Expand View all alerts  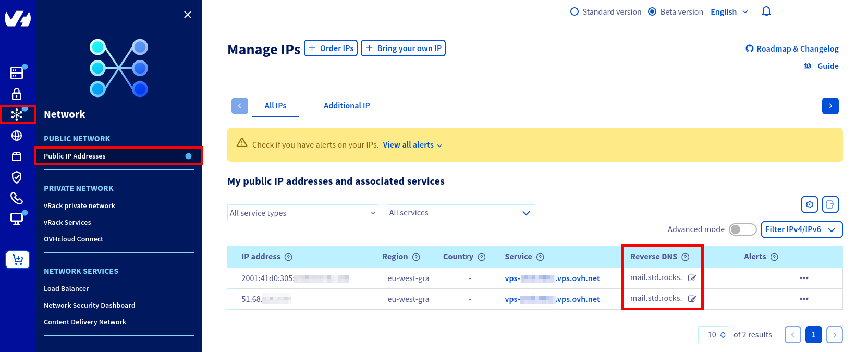[412, 145]
